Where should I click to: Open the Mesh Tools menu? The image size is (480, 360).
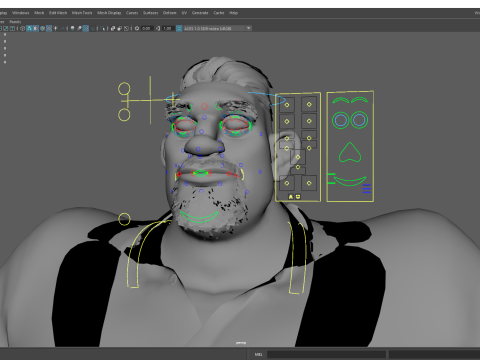(82, 13)
